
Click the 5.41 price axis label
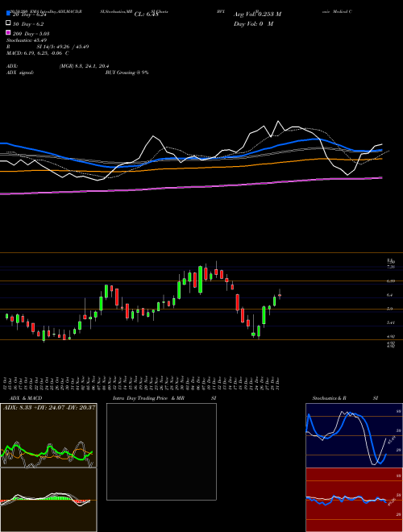pos(390,322)
